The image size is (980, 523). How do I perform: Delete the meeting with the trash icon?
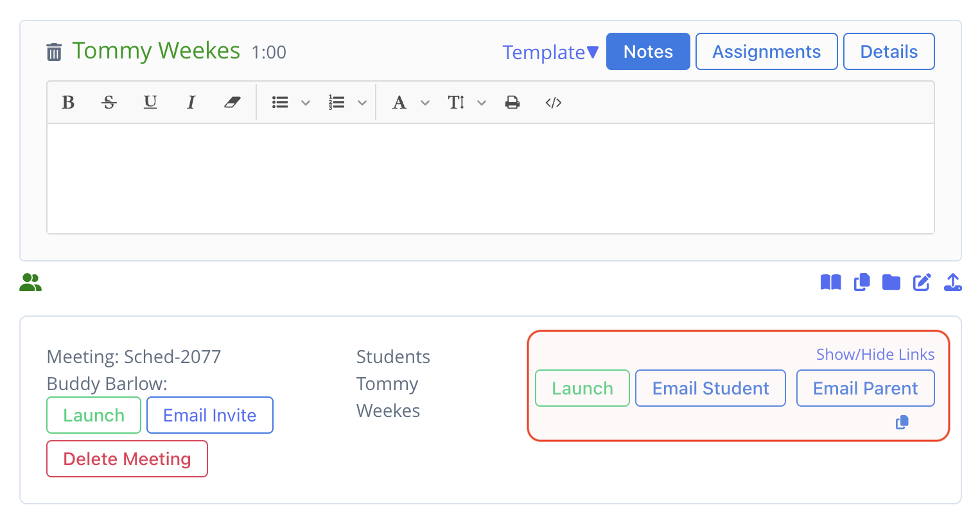click(x=54, y=51)
